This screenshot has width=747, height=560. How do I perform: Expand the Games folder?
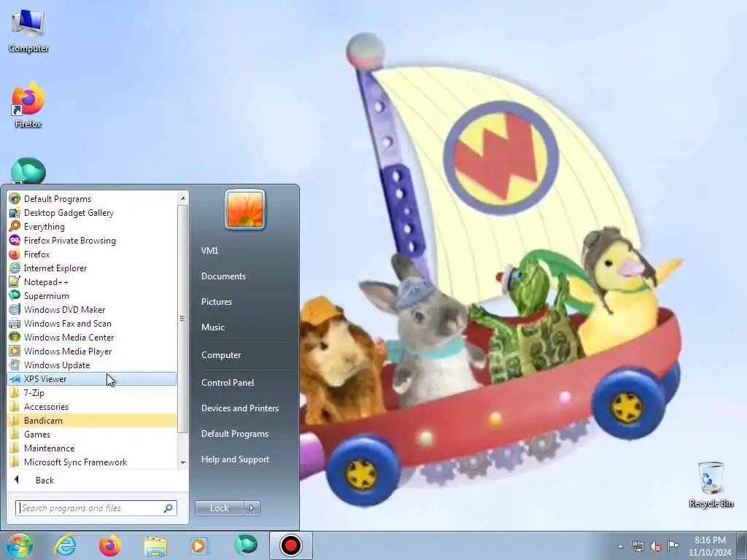[x=93, y=434]
